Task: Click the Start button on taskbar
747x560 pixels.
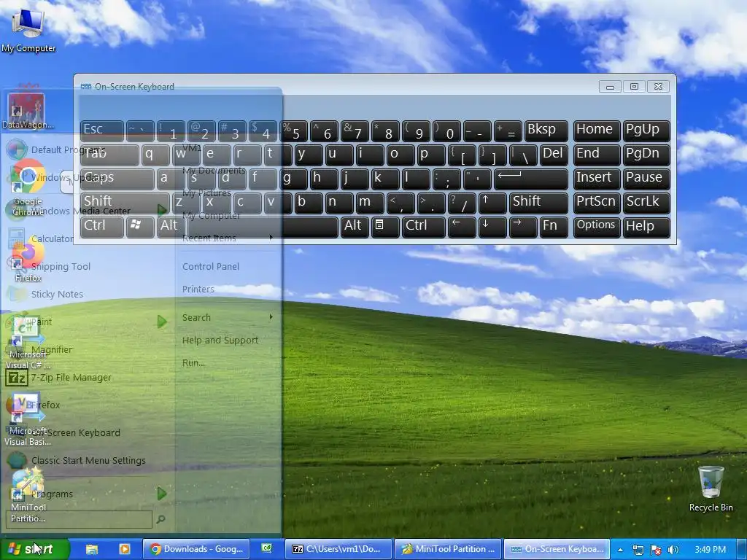Action: click(x=34, y=549)
